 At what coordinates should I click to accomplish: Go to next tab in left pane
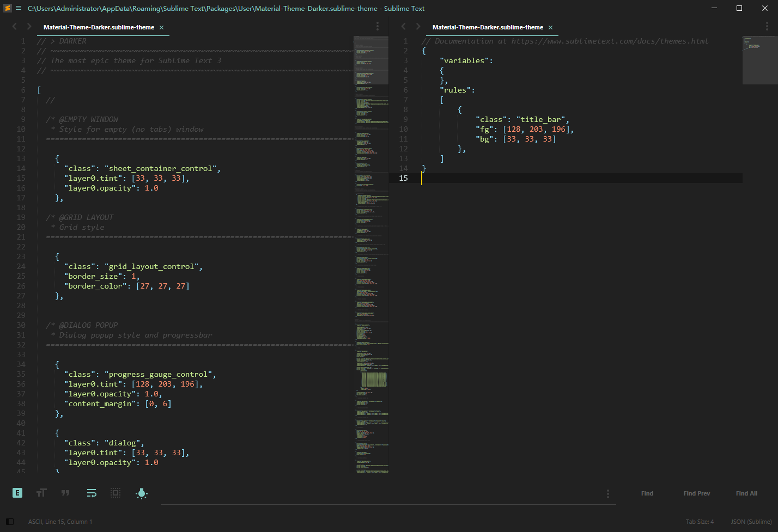click(x=29, y=26)
